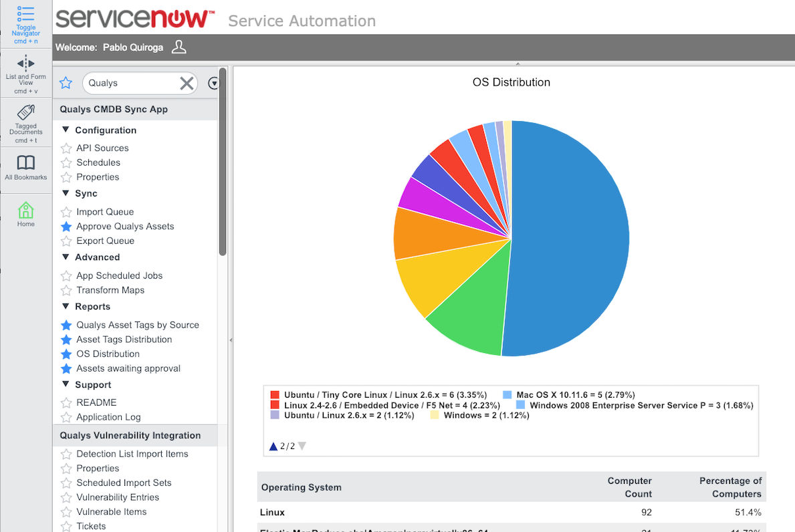
Task: Star the App Scheduled Jobs module
Action: [66, 275]
